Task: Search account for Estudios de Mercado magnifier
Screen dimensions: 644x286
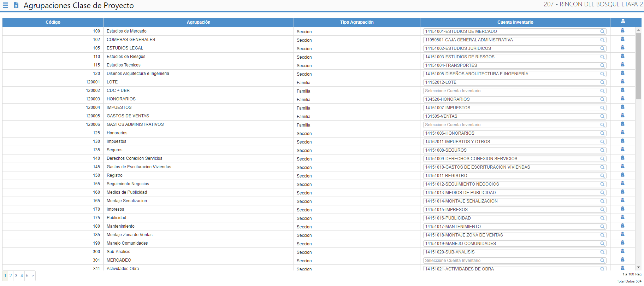Action: pyautogui.click(x=602, y=31)
